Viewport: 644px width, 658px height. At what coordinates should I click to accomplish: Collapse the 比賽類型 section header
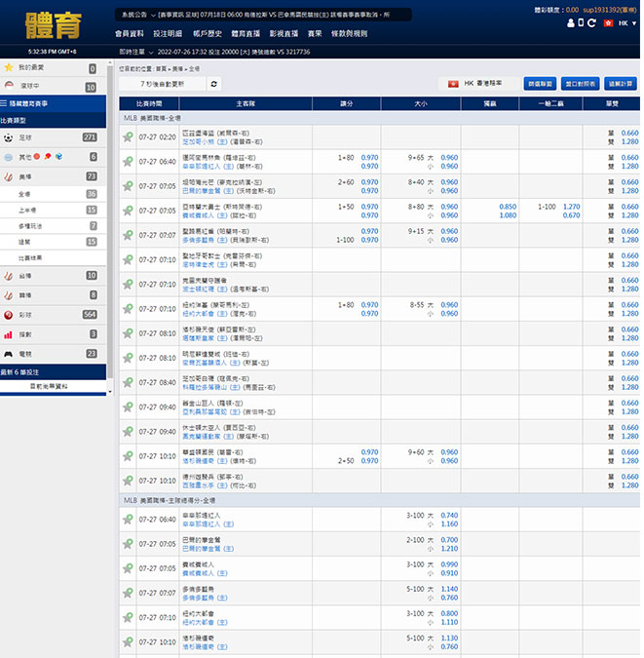[x=53, y=121]
